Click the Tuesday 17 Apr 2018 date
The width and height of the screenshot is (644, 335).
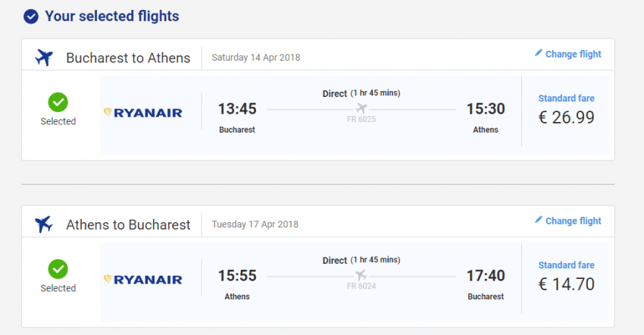(x=255, y=224)
